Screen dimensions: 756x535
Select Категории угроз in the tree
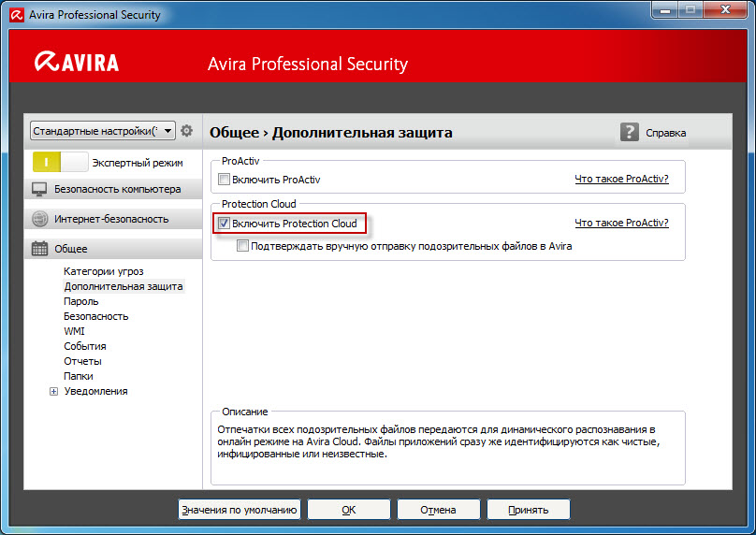point(104,271)
